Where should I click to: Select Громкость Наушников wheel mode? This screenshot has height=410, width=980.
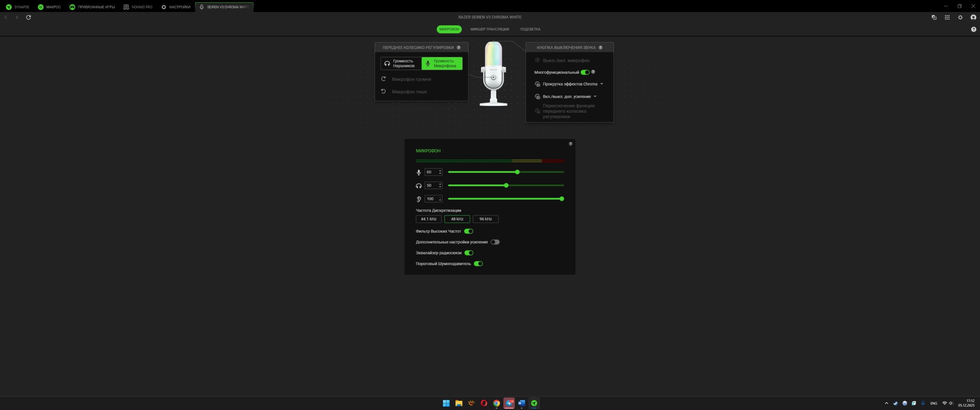(x=401, y=63)
